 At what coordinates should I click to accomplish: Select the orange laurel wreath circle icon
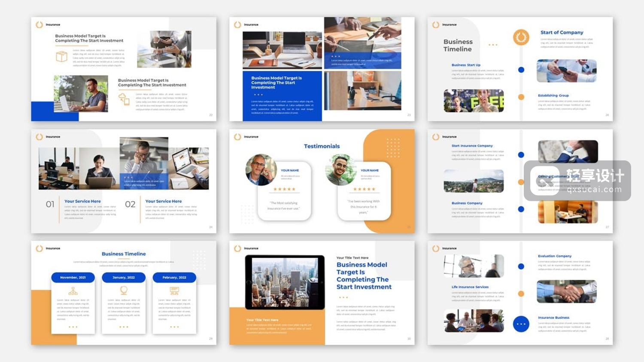[521, 38]
